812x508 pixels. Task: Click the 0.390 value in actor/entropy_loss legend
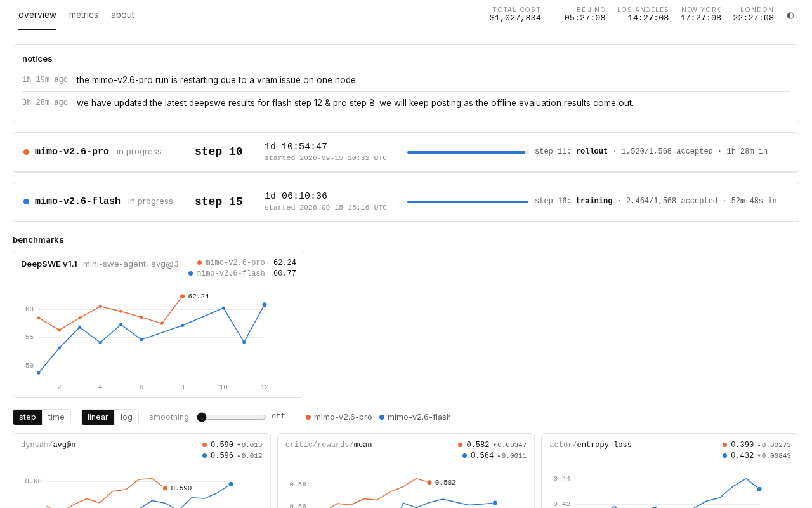click(x=742, y=445)
